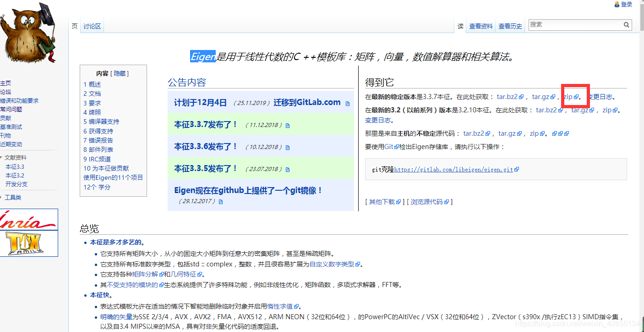Viewport: 644px width, 332px height.
Task: Click the document icon beside 计划于12月4日 announcement
Action: [x=347, y=103]
